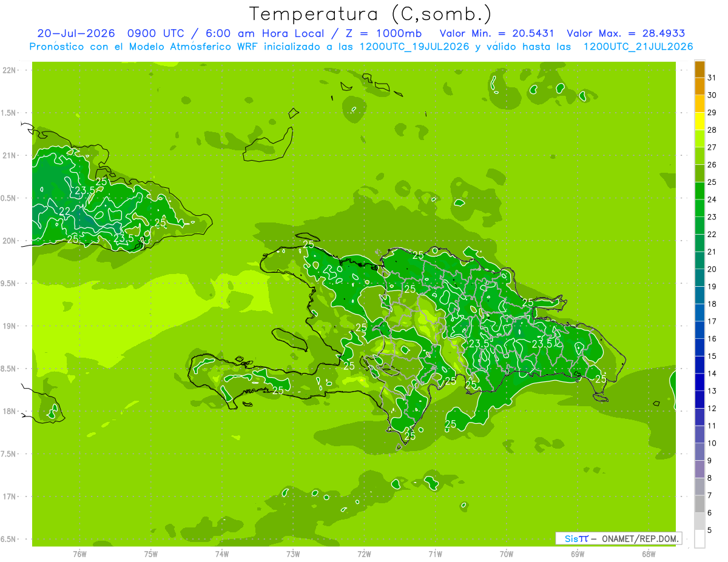The image size is (728, 562).
Task: Click the "22" contour label over Cuba
Action: coord(64,210)
